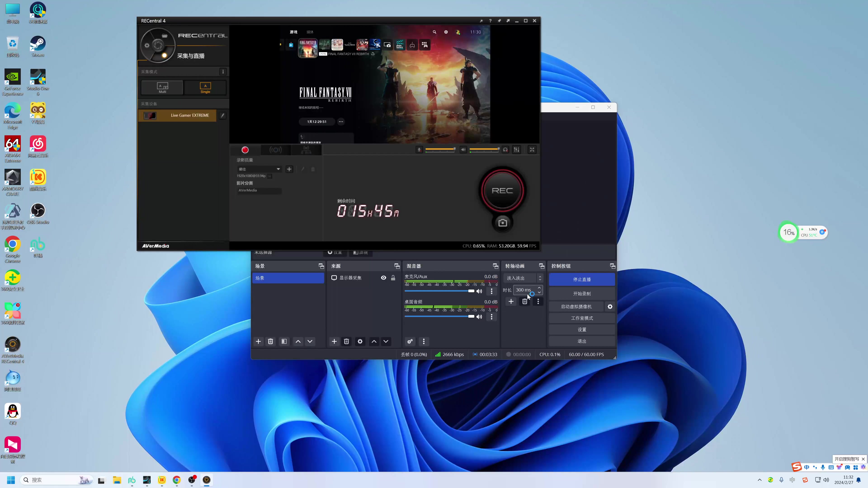Open Chrome from the taskbar
Viewport: 868px width, 488px height.
(177, 480)
